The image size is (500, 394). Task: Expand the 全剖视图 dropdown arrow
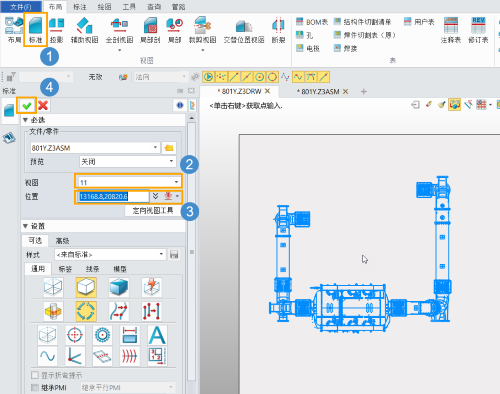pos(119,50)
